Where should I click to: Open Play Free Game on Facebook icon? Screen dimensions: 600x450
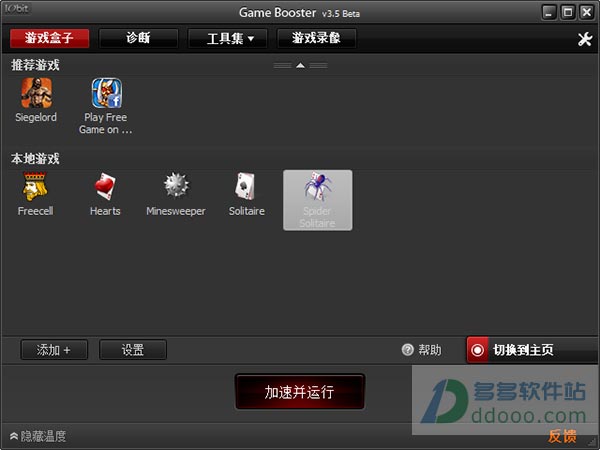pyautogui.click(x=107, y=93)
